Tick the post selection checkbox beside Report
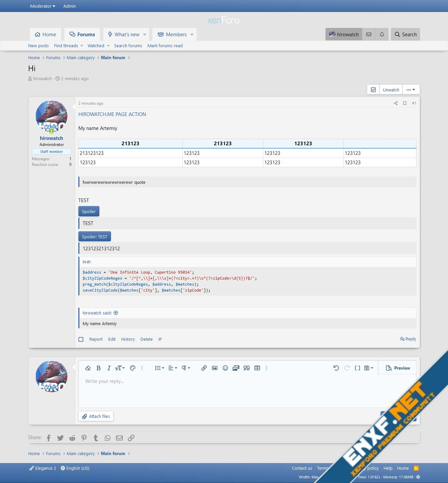The width and height of the screenshot is (448, 483). pos(81,339)
